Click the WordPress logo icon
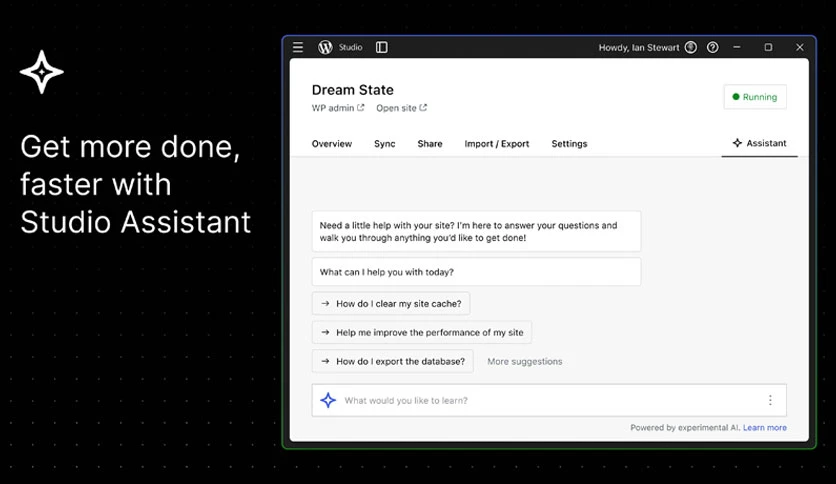Image resolution: width=836 pixels, height=484 pixels. (x=325, y=47)
